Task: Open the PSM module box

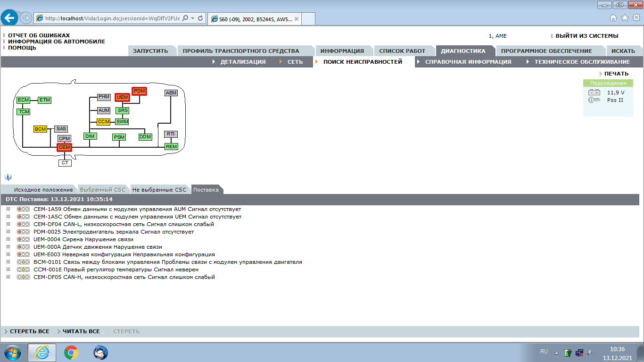Action: point(119,137)
